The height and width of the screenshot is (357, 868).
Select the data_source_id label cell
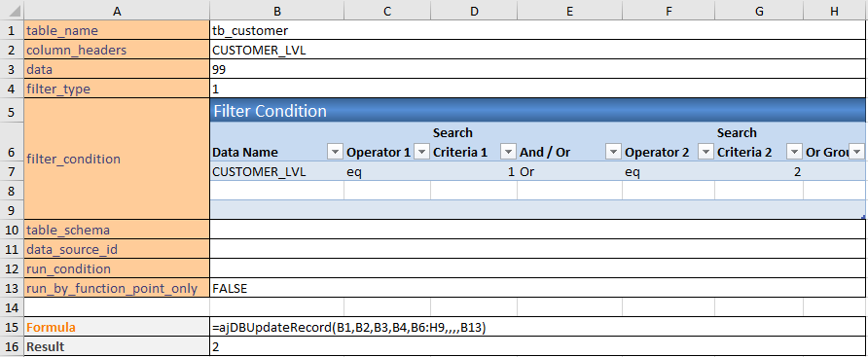pos(117,249)
